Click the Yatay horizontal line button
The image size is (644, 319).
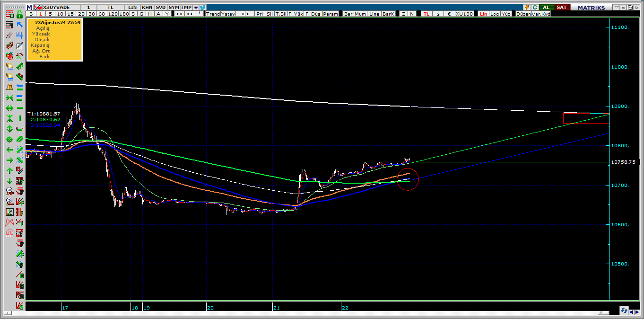228,14
